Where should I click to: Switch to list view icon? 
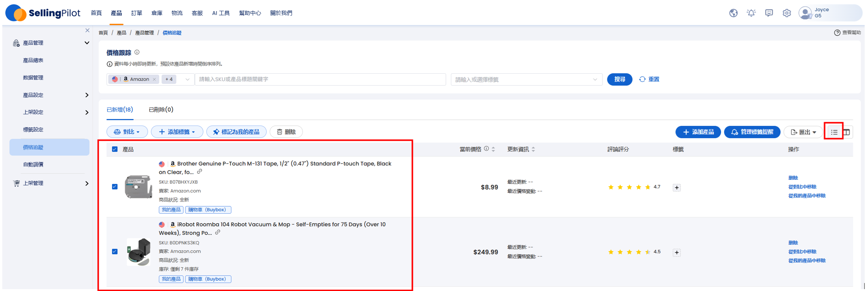point(834,132)
